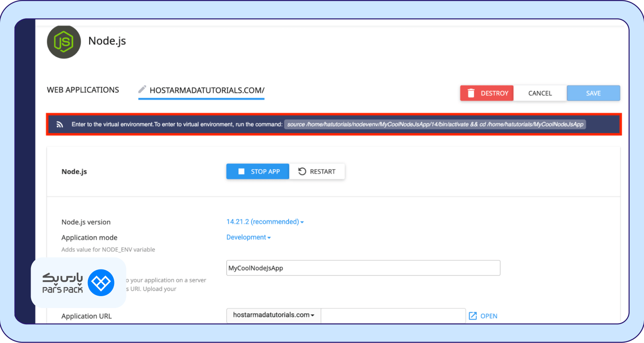
Task: Select the HOSTARMADATUTORIALS.COM/ tab
Action: [207, 90]
